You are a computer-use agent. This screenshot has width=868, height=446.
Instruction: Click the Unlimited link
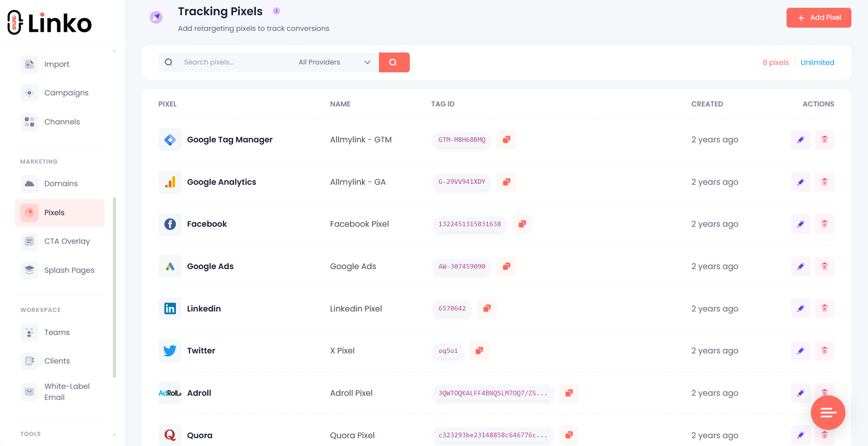point(817,62)
